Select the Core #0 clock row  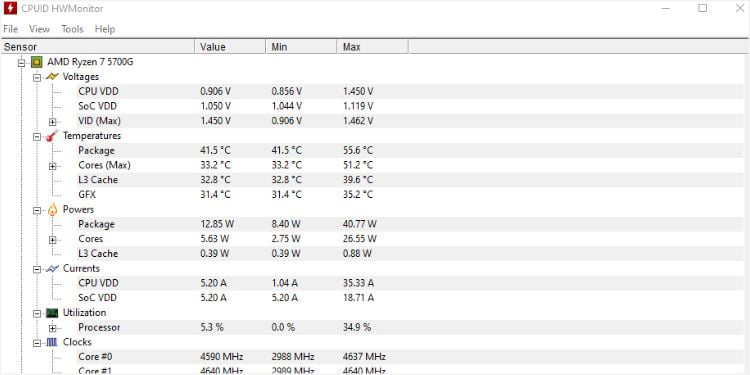(410, 357)
